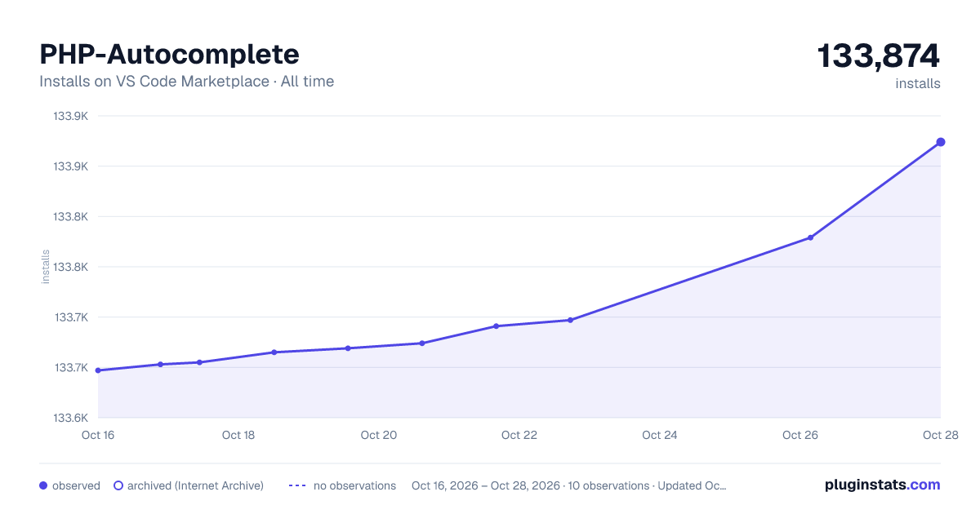Click the date range observations footer text
Viewport: 980px width, 514px height.
tap(568, 485)
